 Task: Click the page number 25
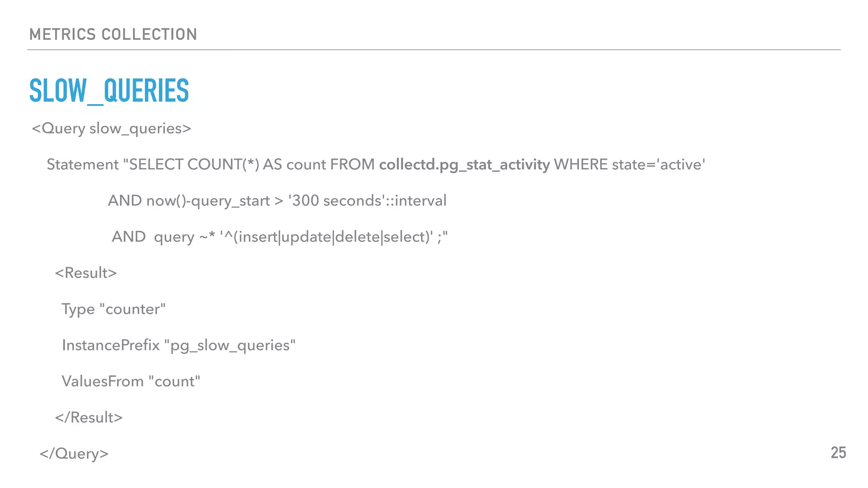coord(838,453)
